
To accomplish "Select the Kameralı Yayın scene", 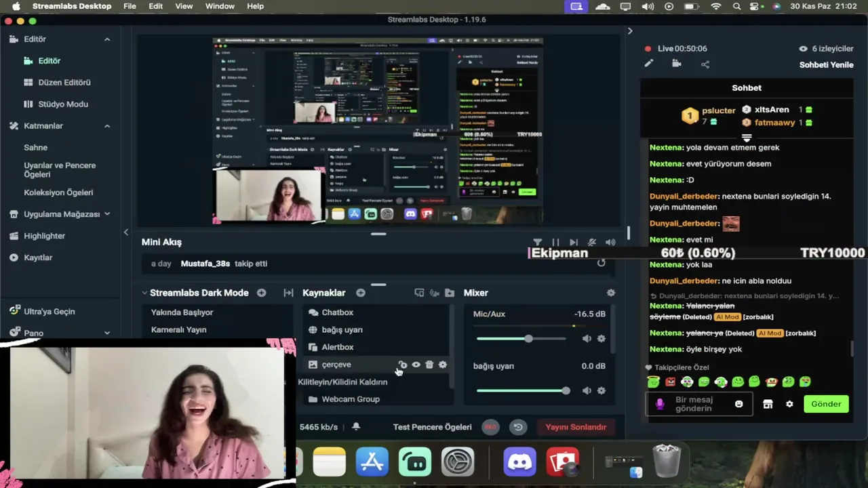I will (179, 329).
